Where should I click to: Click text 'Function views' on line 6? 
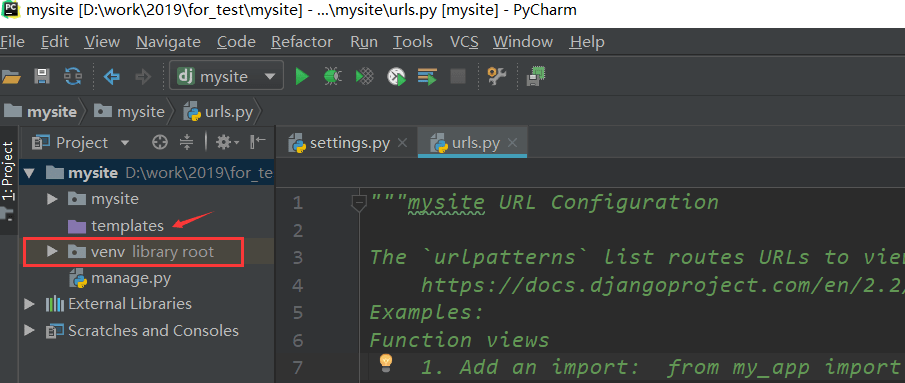click(459, 340)
